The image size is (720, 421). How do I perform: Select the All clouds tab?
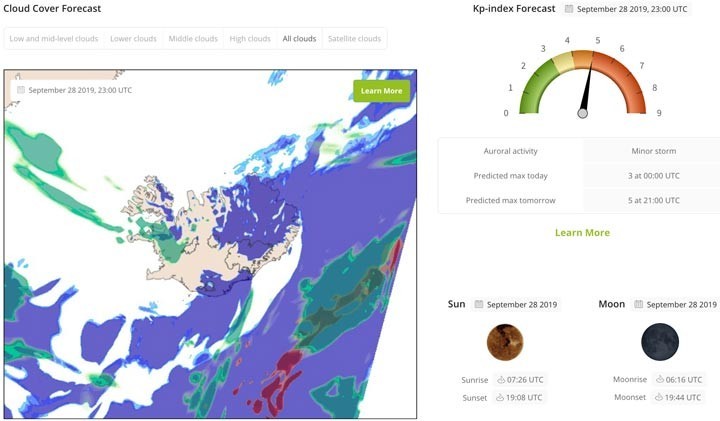(299, 39)
